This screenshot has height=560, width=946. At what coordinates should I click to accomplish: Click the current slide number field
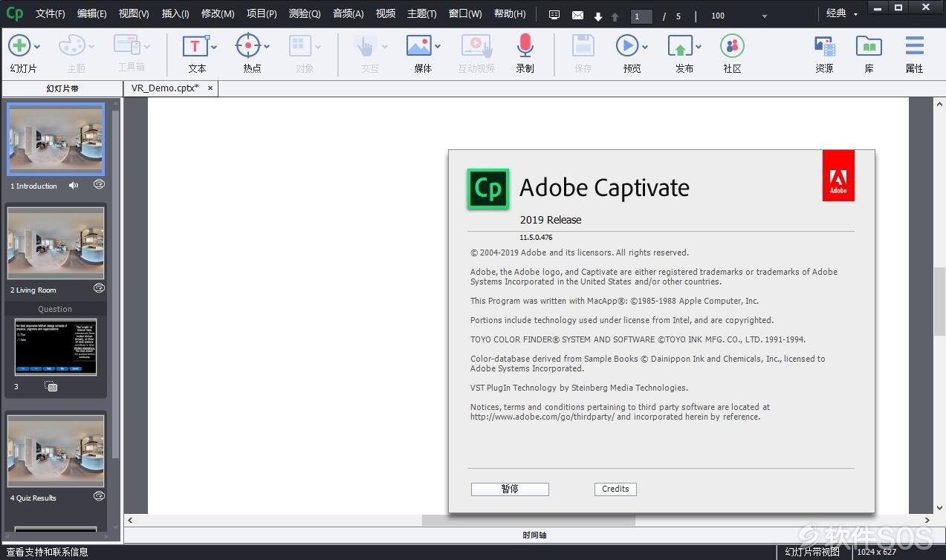click(x=641, y=16)
